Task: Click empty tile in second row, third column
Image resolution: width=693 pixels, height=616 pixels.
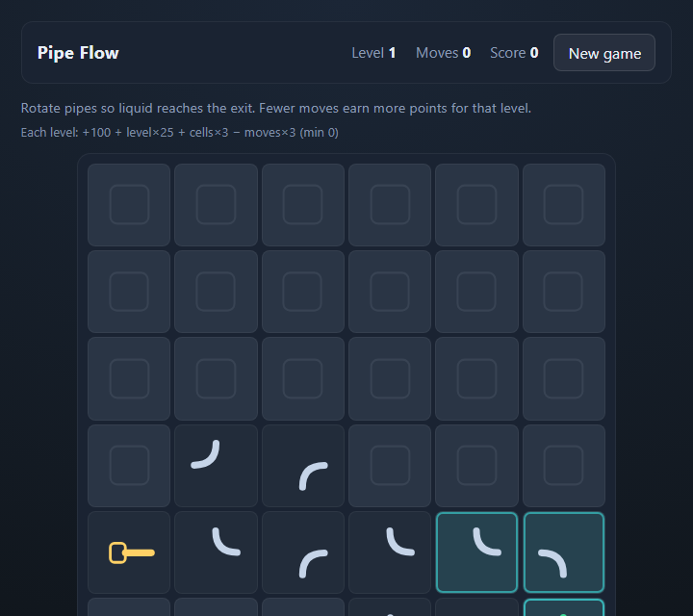Action: pos(303,292)
